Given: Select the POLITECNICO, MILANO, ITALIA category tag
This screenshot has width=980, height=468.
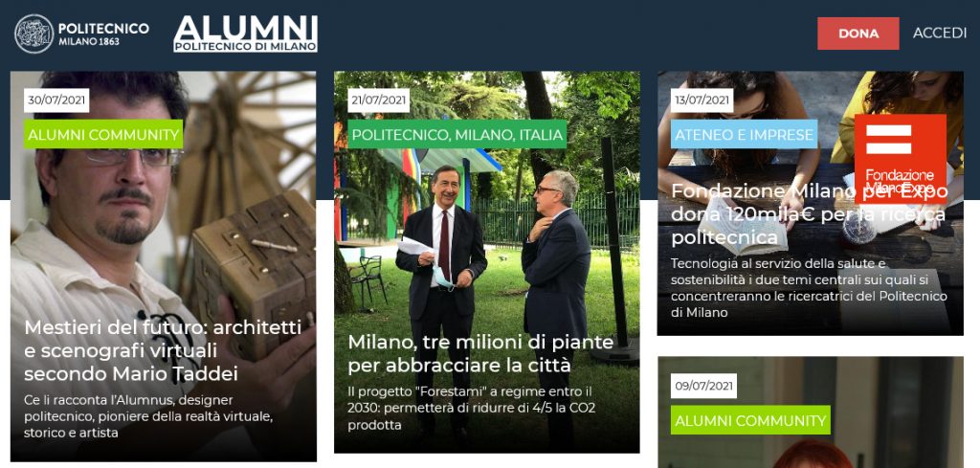Looking at the screenshot, I should coord(457,134).
